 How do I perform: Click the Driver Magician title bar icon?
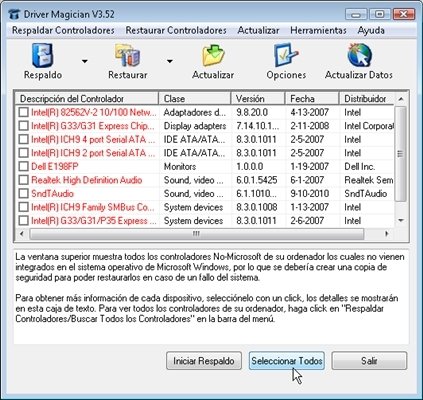click(x=14, y=14)
